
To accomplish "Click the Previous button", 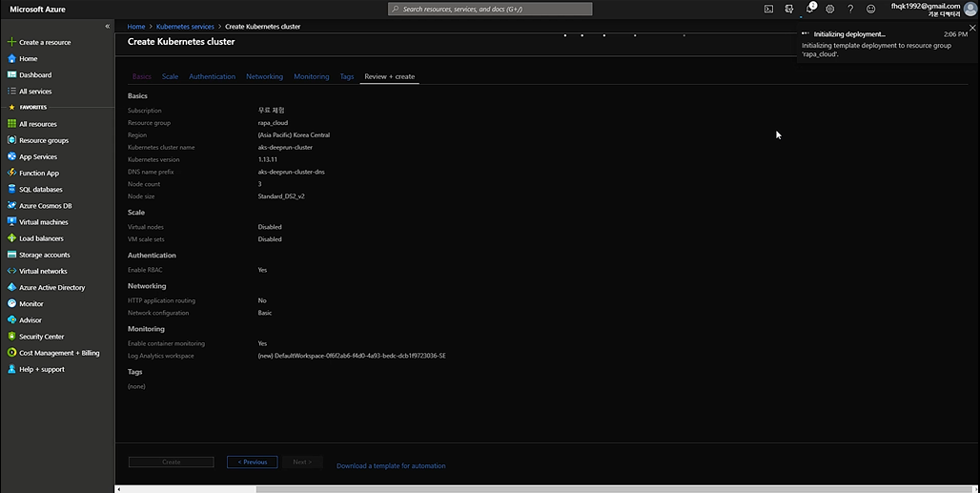I will pos(253,462).
